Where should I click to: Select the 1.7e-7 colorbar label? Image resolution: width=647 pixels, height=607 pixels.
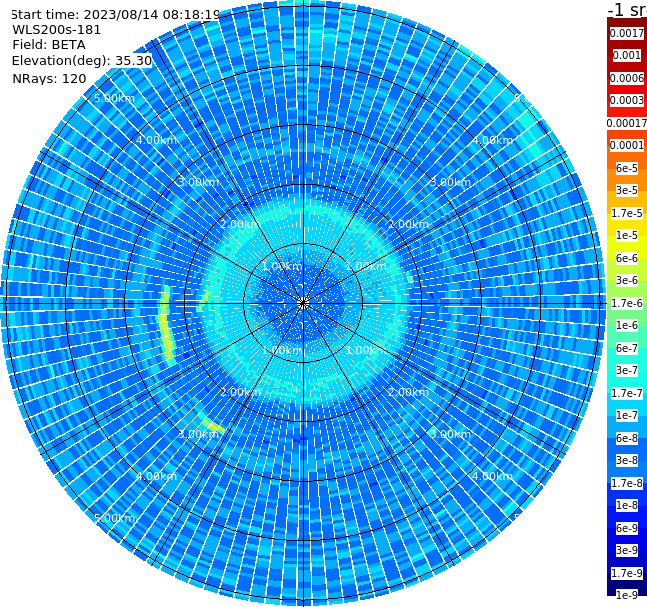pyautogui.click(x=627, y=393)
